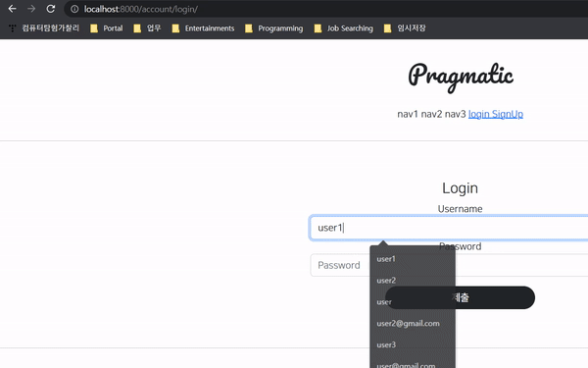Open the Programming bookmark folder
The width and height of the screenshot is (588, 368).
(273, 28)
